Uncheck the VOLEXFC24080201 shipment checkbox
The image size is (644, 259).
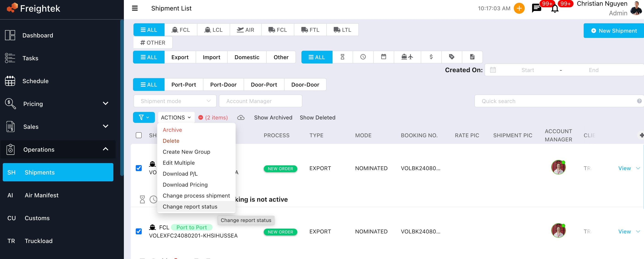(x=138, y=231)
